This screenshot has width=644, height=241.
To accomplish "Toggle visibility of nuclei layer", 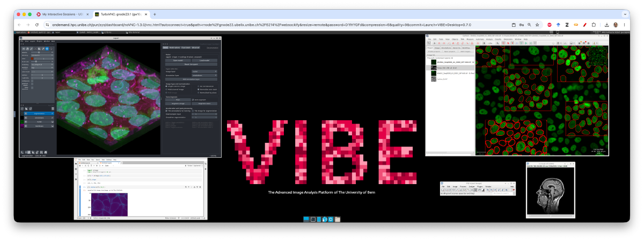I will click(26, 121).
